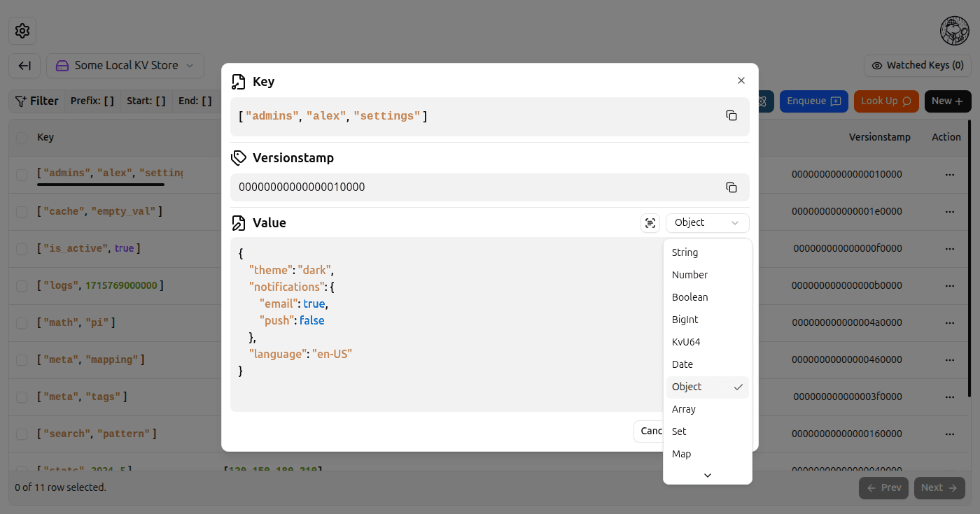This screenshot has height=514, width=980.
Task: Click the Key column header
Action: pos(45,138)
